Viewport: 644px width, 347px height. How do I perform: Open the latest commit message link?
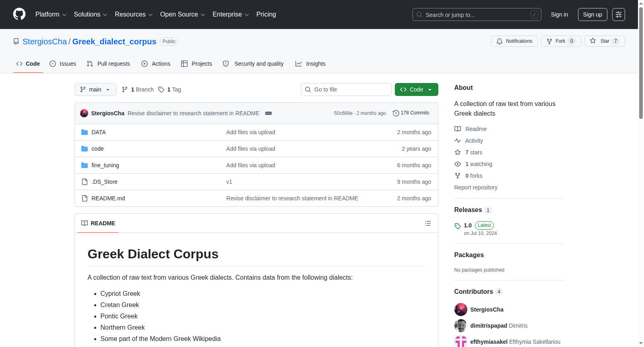[194, 113]
